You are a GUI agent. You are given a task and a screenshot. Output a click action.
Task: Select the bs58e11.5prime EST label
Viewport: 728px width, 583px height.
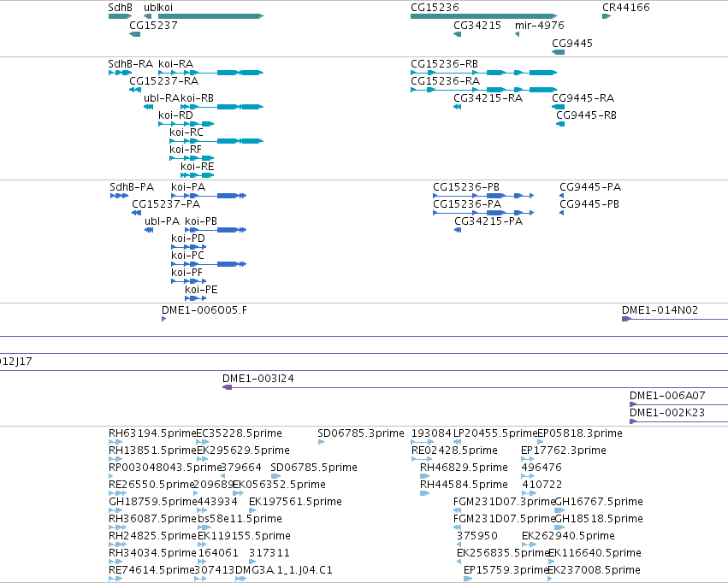click(x=240, y=520)
